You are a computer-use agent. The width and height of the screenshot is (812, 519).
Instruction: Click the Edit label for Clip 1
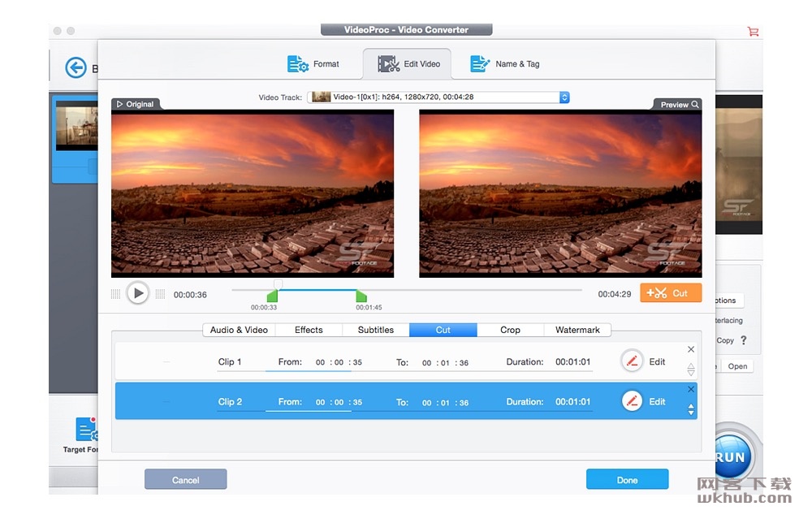657,361
